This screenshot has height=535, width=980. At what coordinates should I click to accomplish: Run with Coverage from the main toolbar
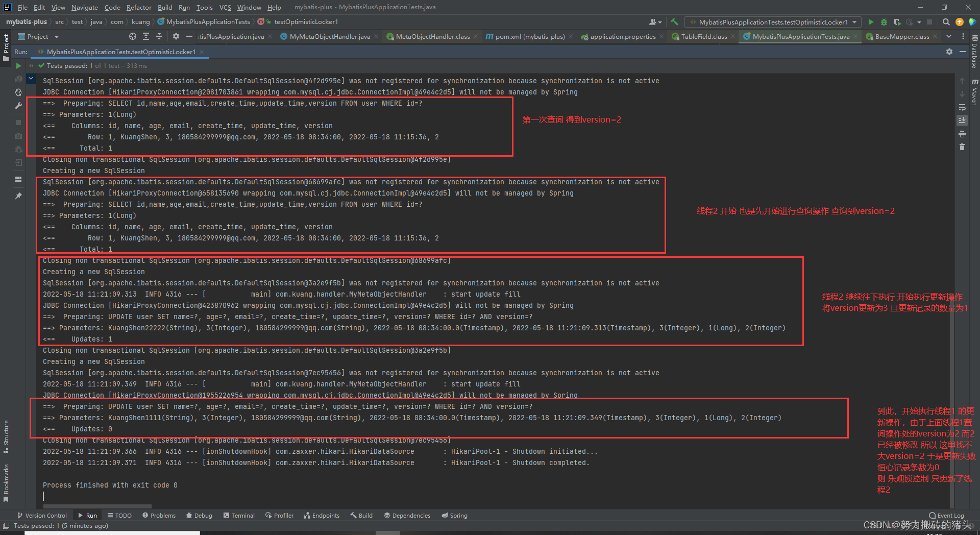coord(897,22)
